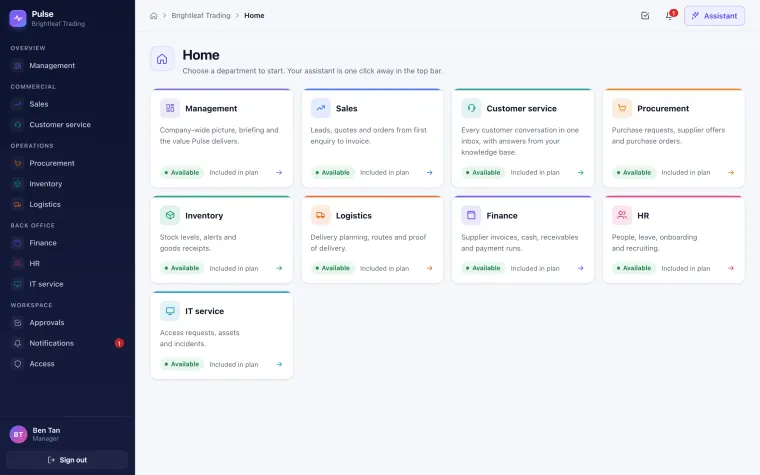Open the Logistics card title
Screen dimensions: 760x475
click(354, 216)
